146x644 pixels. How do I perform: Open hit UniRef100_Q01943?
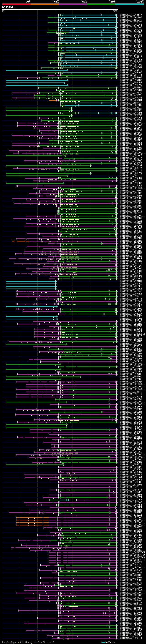131,25
